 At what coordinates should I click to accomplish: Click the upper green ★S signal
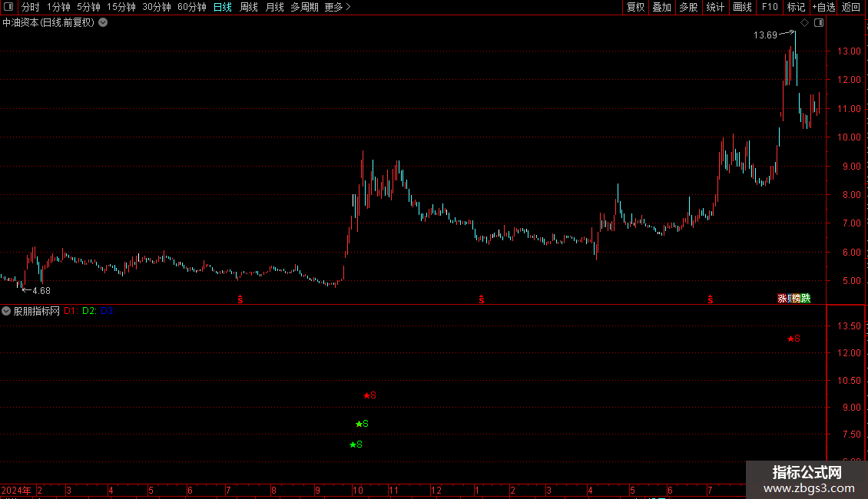click(362, 424)
